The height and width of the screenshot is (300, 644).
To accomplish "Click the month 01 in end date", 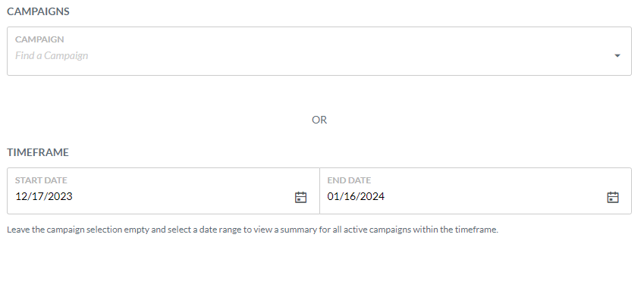I will [333, 196].
